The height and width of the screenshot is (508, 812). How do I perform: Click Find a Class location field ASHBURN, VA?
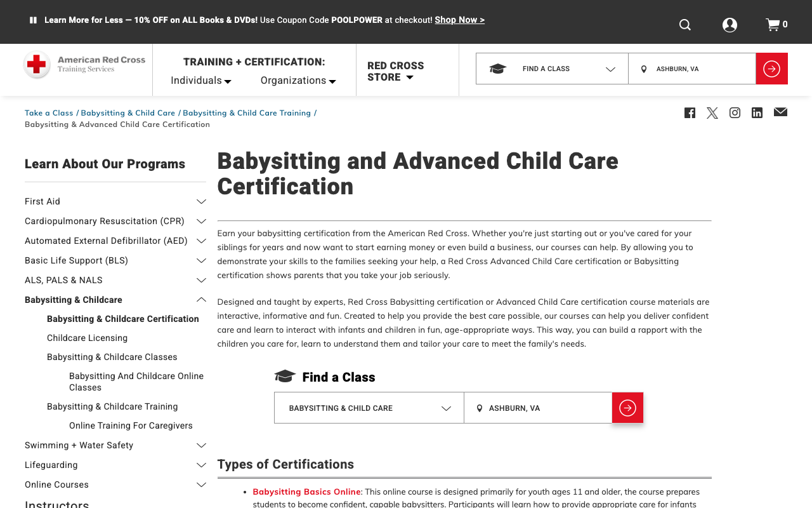[538, 408]
